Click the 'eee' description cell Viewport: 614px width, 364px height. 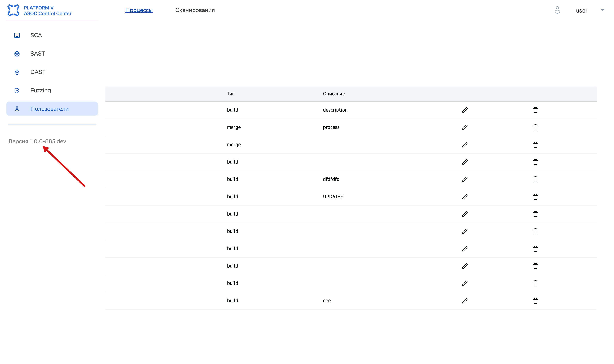coord(327,301)
